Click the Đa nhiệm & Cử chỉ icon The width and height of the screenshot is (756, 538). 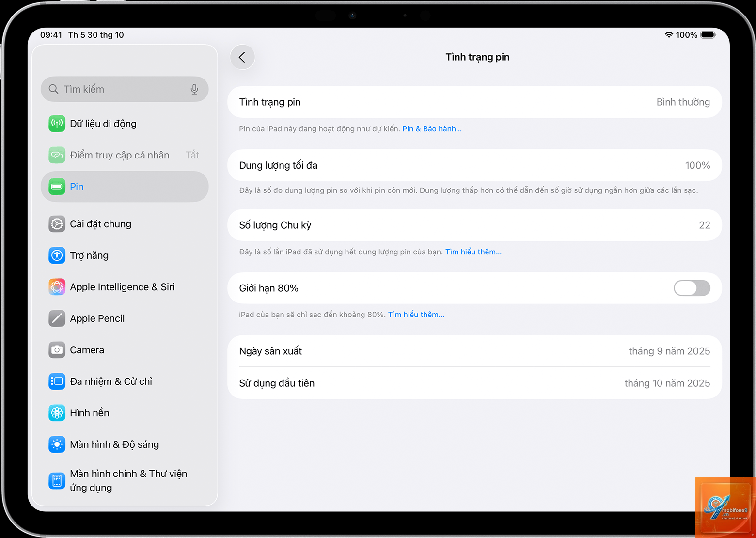tap(57, 381)
